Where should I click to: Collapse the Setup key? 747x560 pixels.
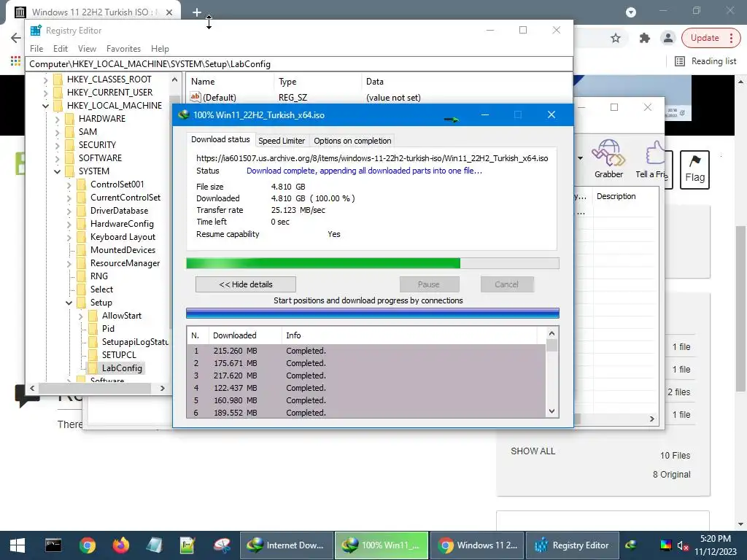point(69,303)
